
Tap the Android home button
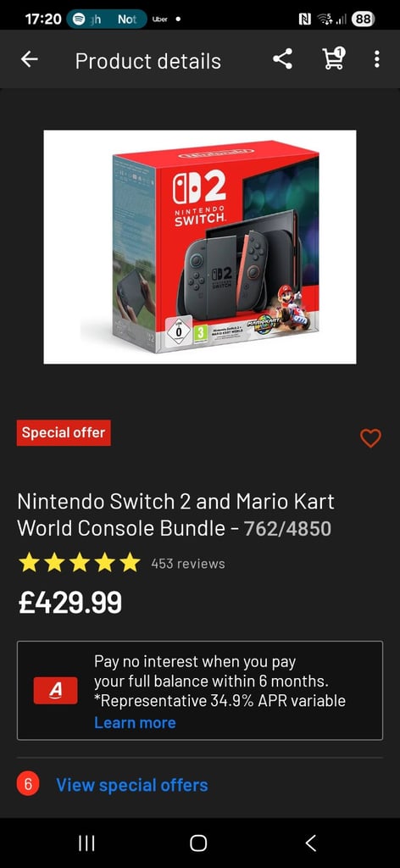(198, 843)
